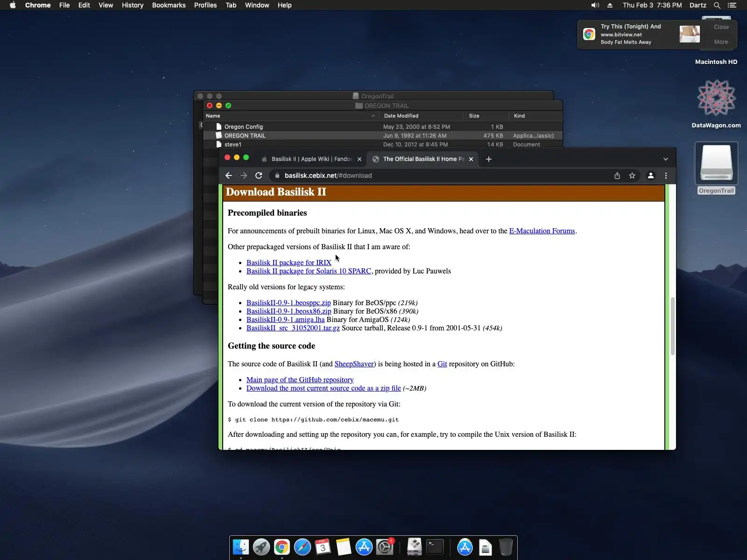Expand Chrome's tab search chevron
The height and width of the screenshot is (560, 747).
666,159
